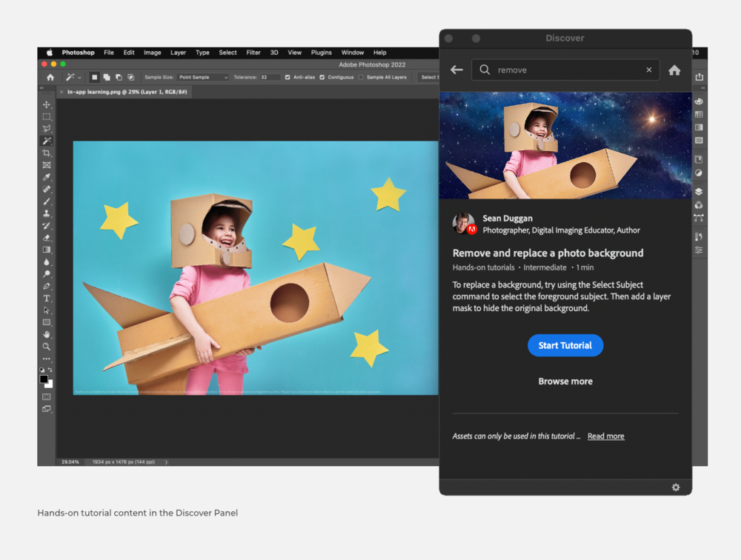Select the Magic Wand tool in toolbox

tap(46, 141)
